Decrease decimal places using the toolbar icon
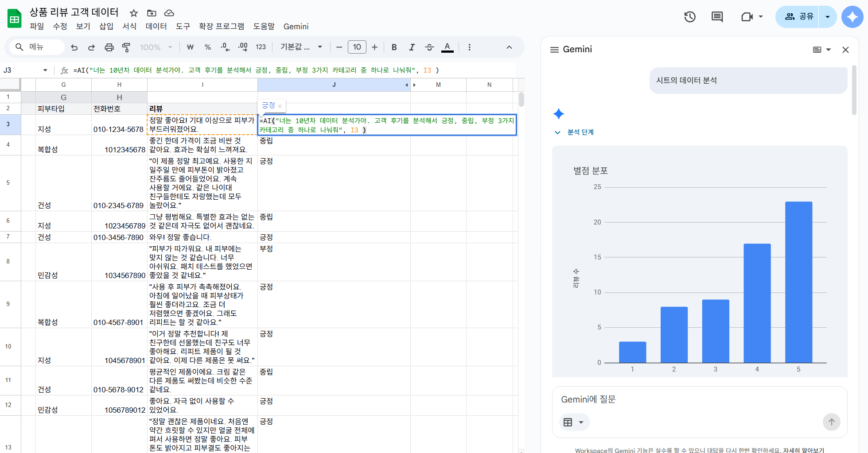The width and height of the screenshot is (868, 453). (225, 47)
